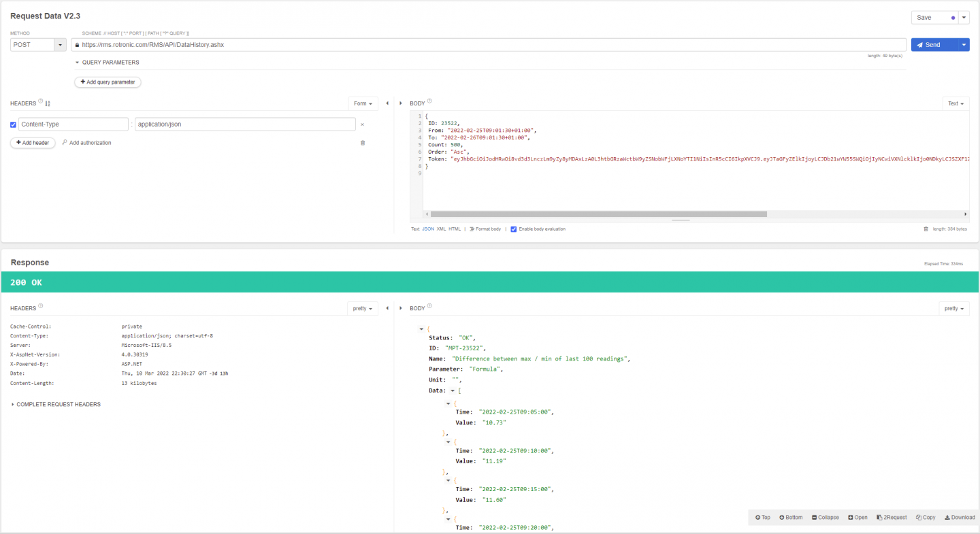Click the Token line in request body

point(698,159)
